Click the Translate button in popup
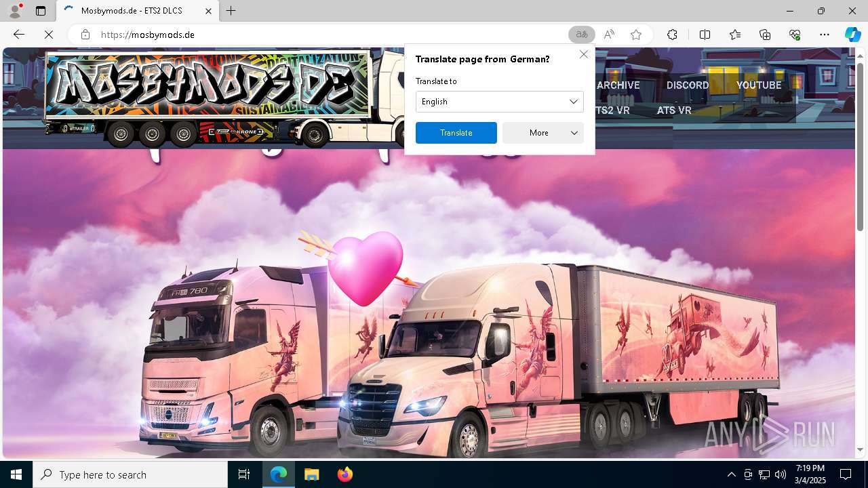Viewport: 868px width, 488px height. click(456, 133)
